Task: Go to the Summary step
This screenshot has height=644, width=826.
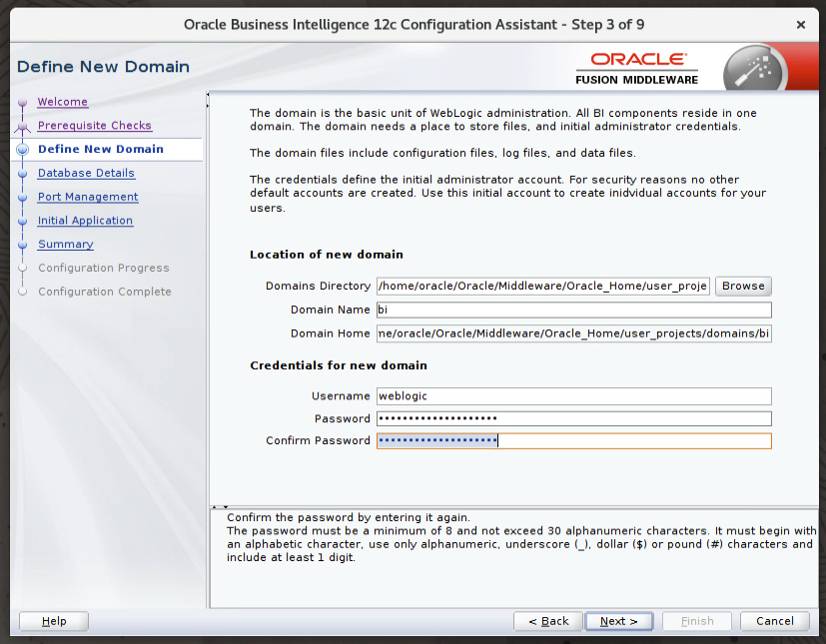Action: coord(65,244)
